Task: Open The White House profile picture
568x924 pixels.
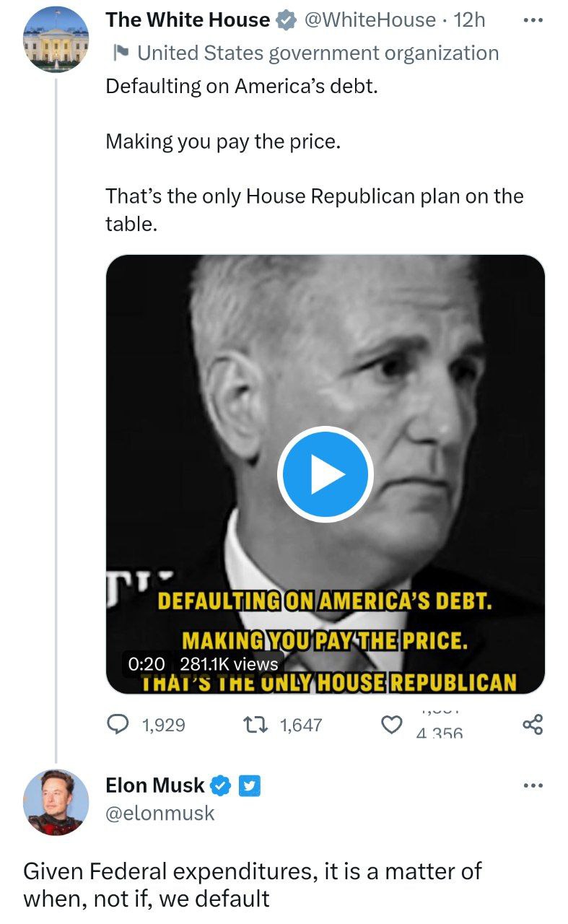Action: (x=56, y=40)
